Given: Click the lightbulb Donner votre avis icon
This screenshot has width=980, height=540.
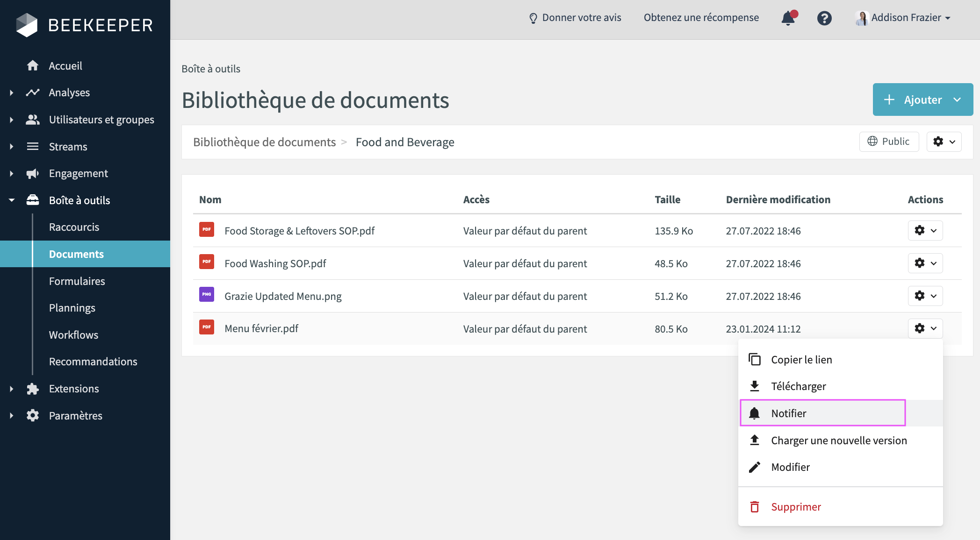Looking at the screenshot, I should pos(533,18).
